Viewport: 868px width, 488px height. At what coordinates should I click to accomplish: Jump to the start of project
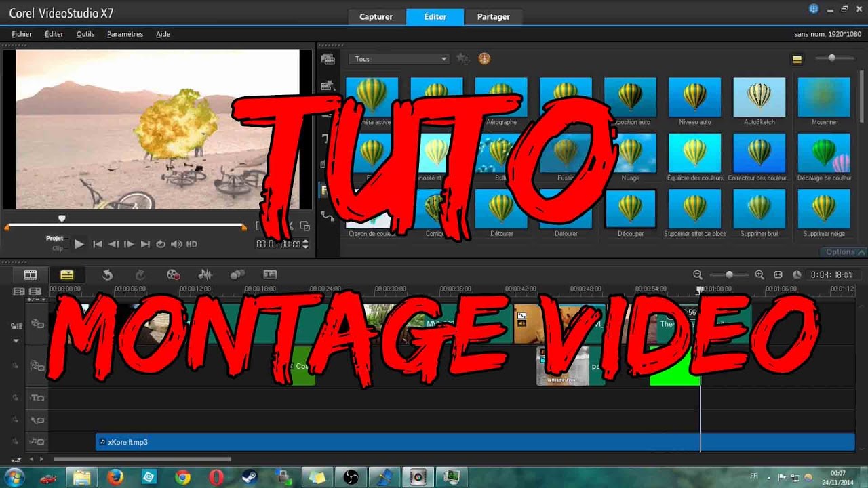[x=98, y=244]
